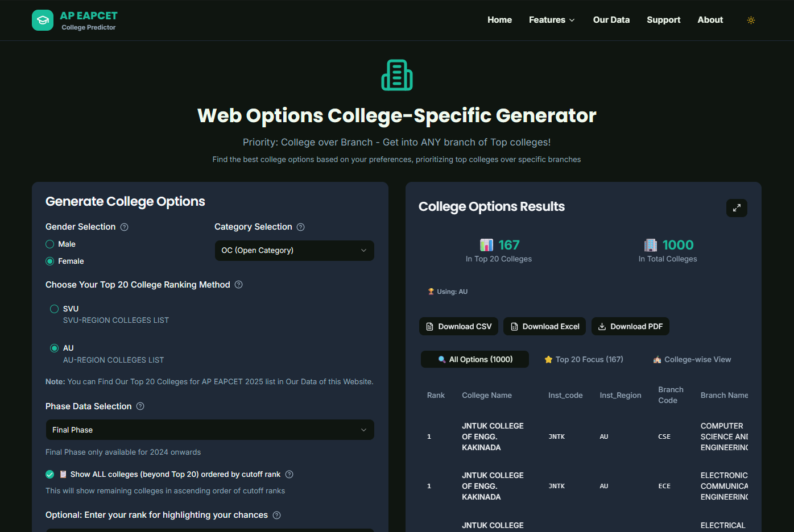The width and height of the screenshot is (794, 532).
Task: Expand the Features menu chevron
Action: pos(572,19)
